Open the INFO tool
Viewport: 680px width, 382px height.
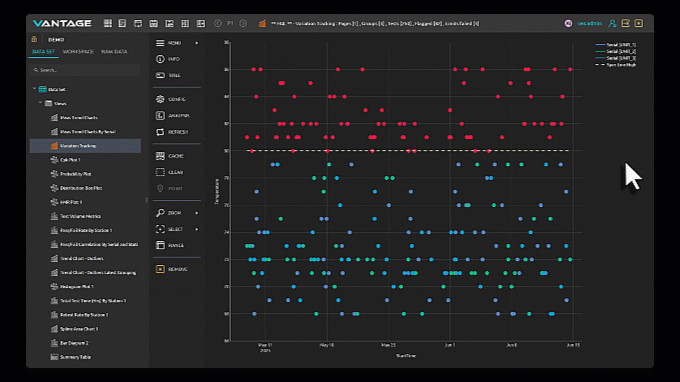[x=168, y=59]
